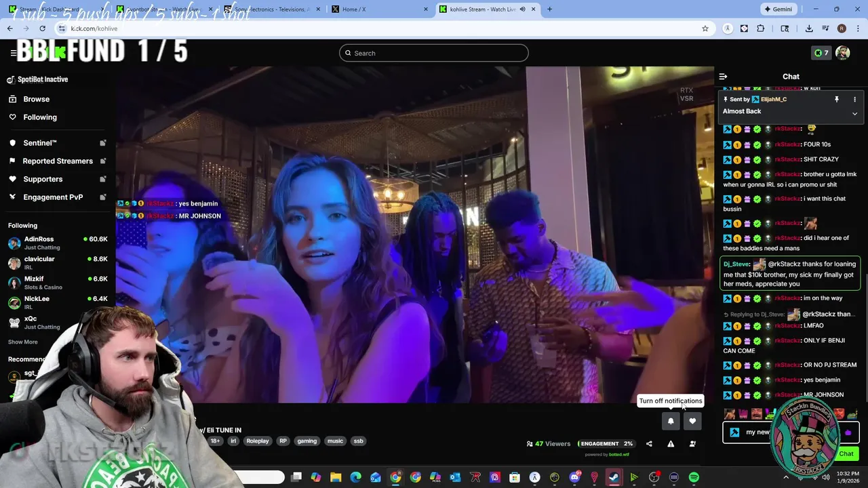Open AdinRoss channel in Following list
Image resolution: width=868 pixels, height=488 pixels.
[x=58, y=243]
